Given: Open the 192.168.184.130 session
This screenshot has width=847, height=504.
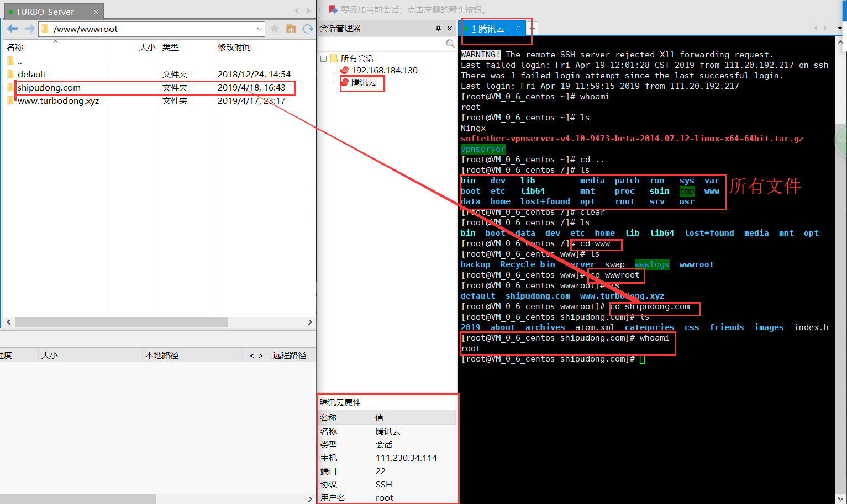Looking at the screenshot, I should tap(385, 70).
